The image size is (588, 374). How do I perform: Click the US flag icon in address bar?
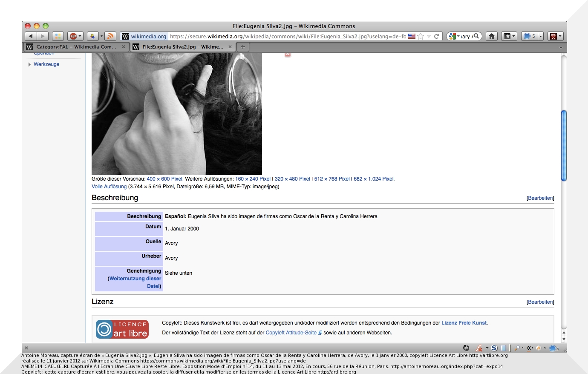tap(412, 36)
